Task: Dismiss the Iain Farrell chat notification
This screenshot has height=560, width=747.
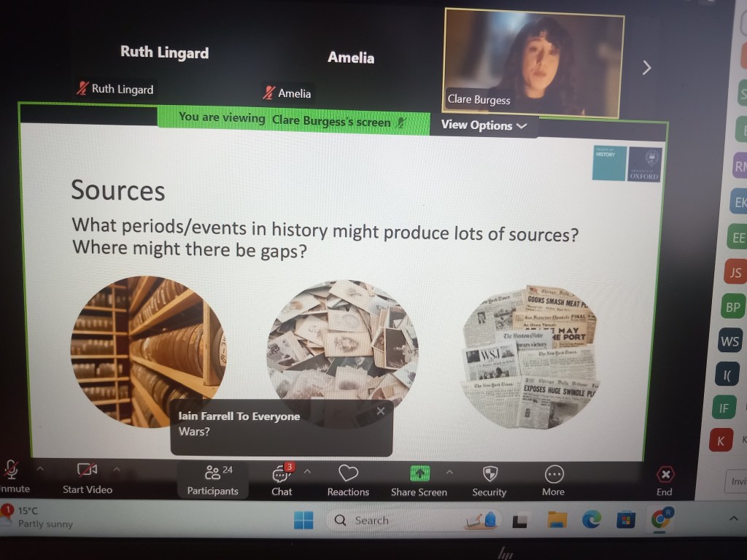Action: 380,411
